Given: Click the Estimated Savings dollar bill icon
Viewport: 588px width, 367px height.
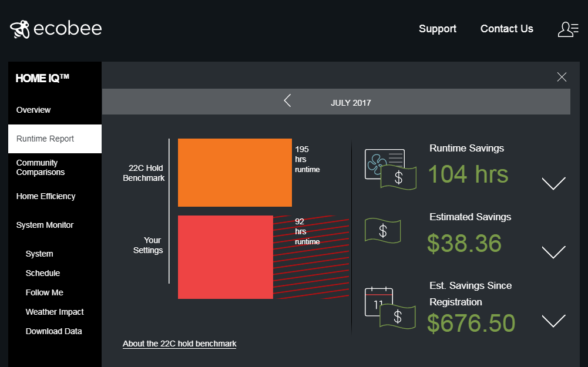Looking at the screenshot, I should coord(383,230).
